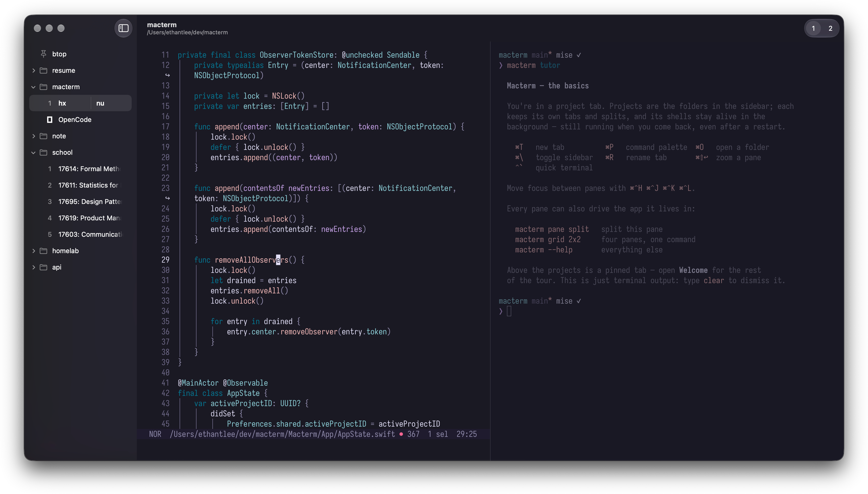Click the 'final class AppState' declaration line
Screen dimensions: 868x494
pos(223,393)
